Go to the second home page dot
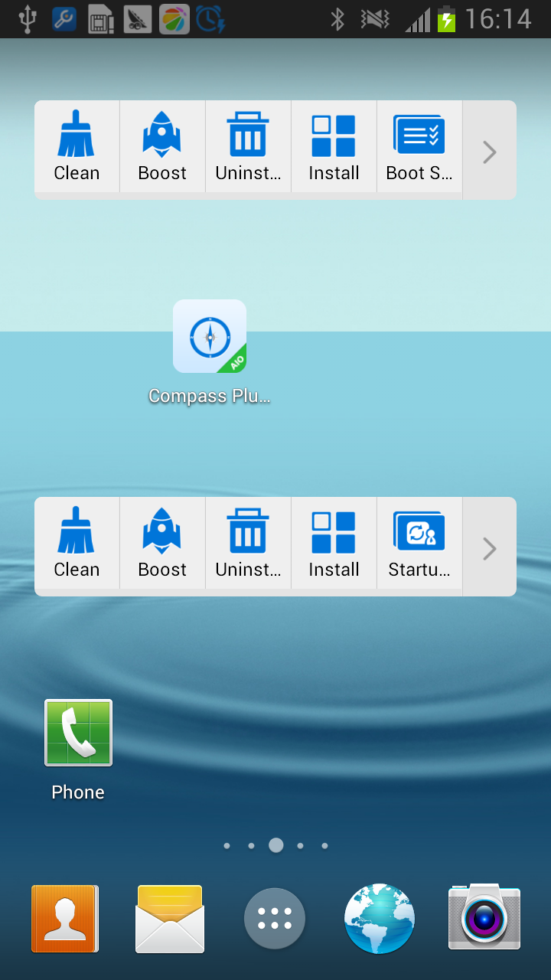The height and width of the screenshot is (980, 551). (x=251, y=846)
